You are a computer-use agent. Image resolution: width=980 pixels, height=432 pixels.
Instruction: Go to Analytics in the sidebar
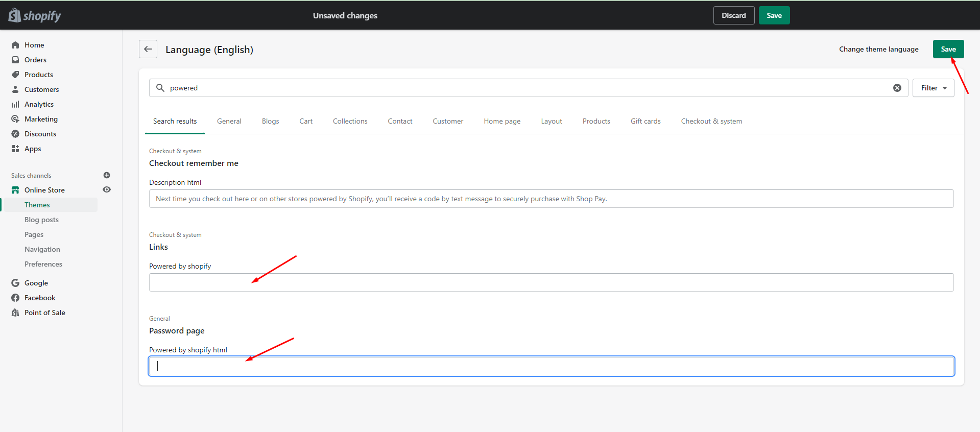click(39, 104)
